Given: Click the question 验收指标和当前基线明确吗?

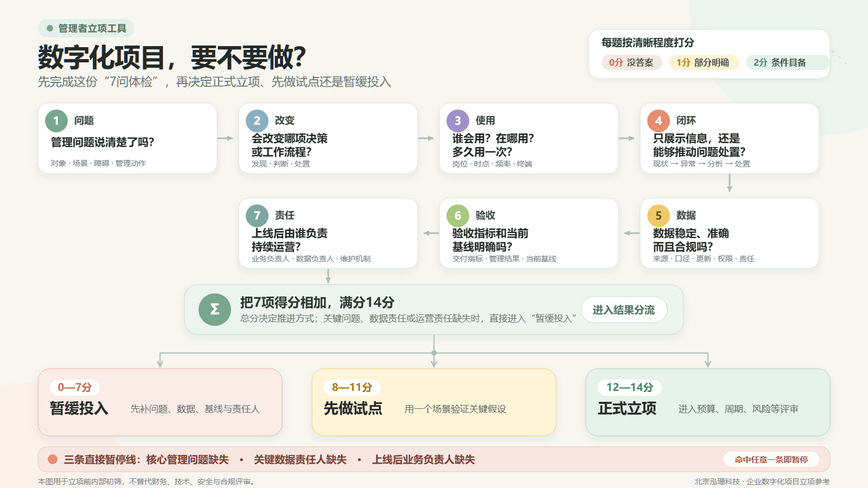Looking at the screenshot, I should (x=490, y=240).
